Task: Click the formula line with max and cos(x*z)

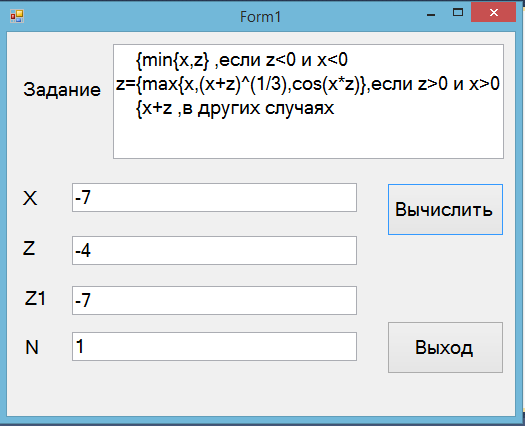Action: [x=308, y=84]
